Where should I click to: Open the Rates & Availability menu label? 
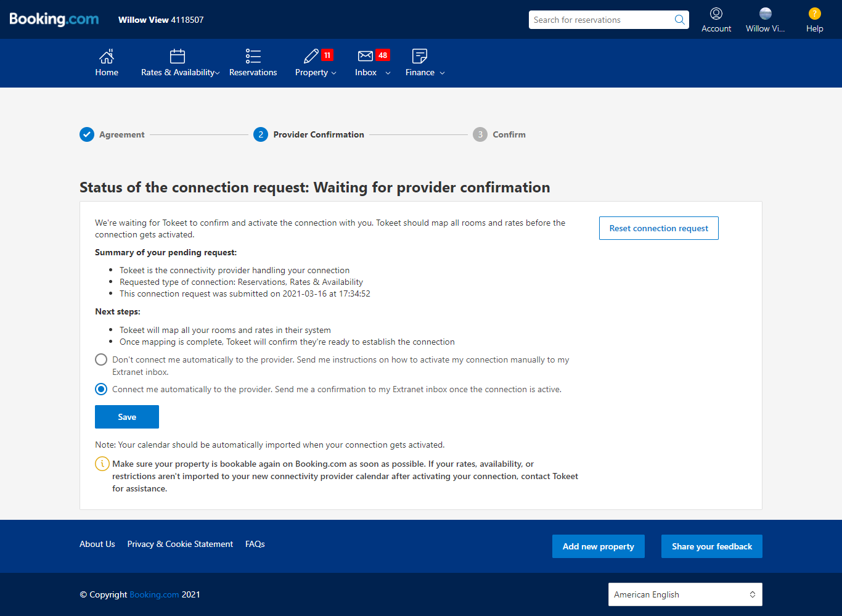178,72
